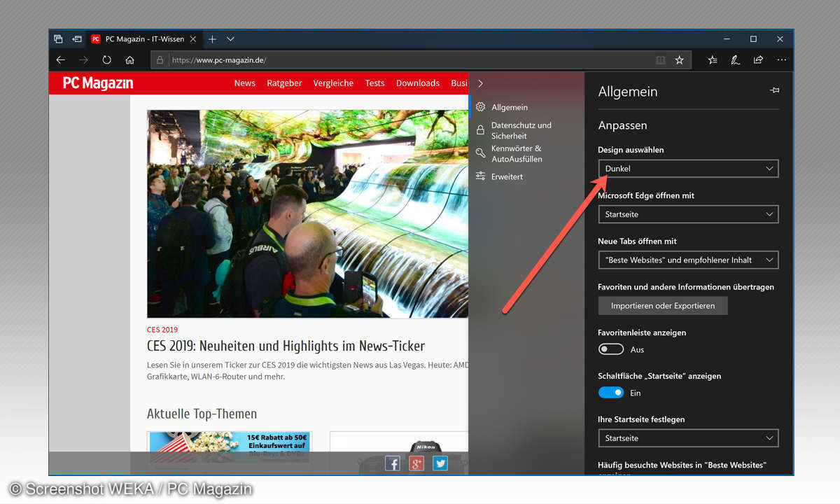Open the Vergleiche menu item
This screenshot has height=504, width=840.
pos(333,83)
